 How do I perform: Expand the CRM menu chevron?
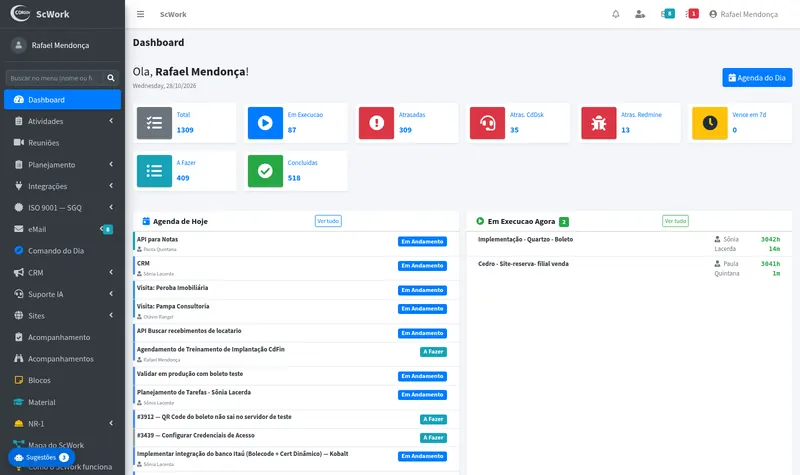point(111,272)
